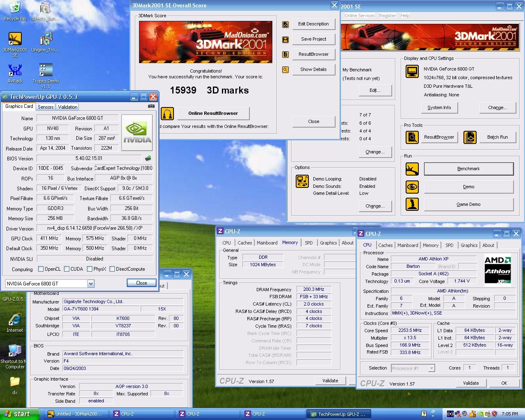Click the Edit Description button
This screenshot has width=525, height=420.
[313, 24]
